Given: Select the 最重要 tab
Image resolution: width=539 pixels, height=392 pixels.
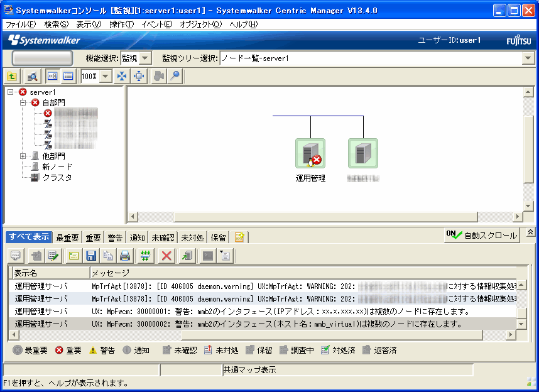Looking at the screenshot, I should [67, 237].
